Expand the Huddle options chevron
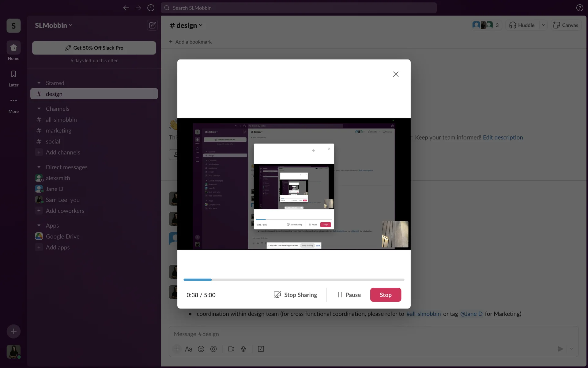Viewport: 588px width, 368px height. [543, 25]
